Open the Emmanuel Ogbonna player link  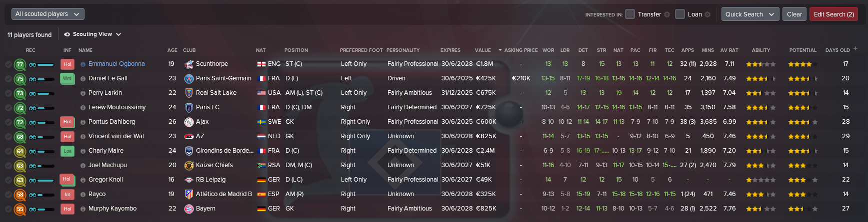pos(116,64)
